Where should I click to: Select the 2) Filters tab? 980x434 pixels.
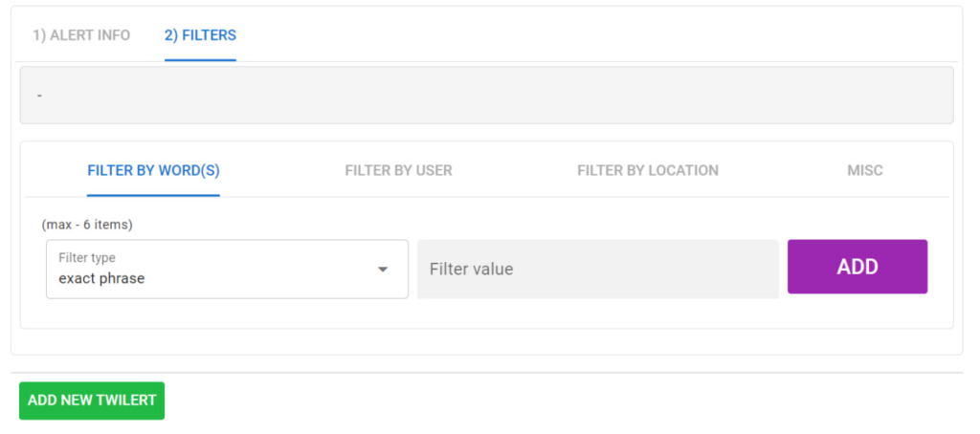pos(200,35)
